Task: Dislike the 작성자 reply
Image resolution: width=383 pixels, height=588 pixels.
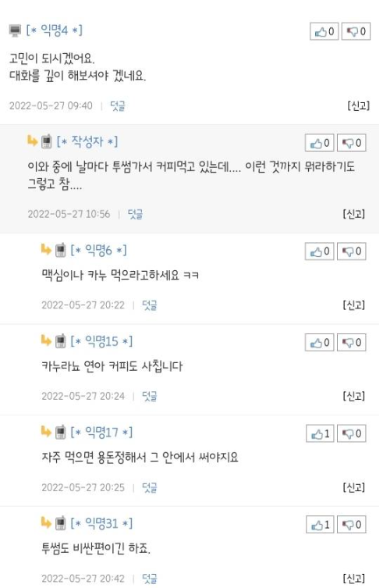Action: pyautogui.click(x=351, y=143)
